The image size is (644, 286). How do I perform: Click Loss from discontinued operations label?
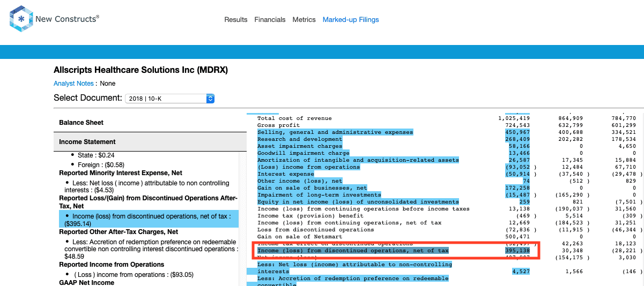(x=316, y=230)
